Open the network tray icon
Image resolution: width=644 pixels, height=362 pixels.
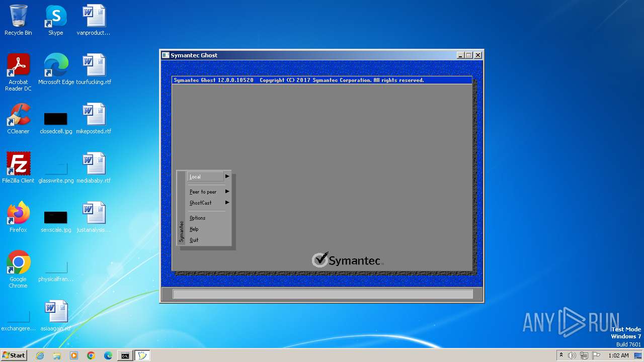(x=584, y=355)
